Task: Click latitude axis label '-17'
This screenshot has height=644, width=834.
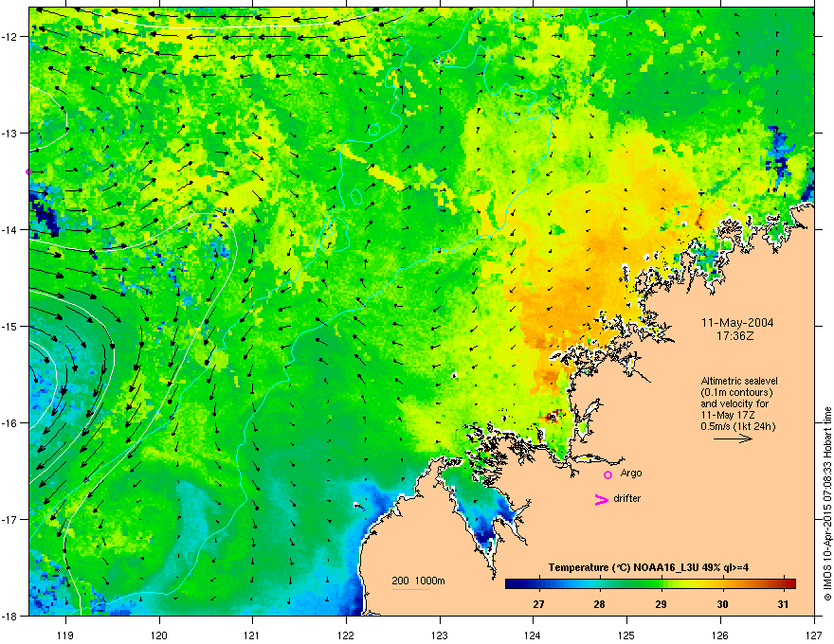Action: click(9, 519)
